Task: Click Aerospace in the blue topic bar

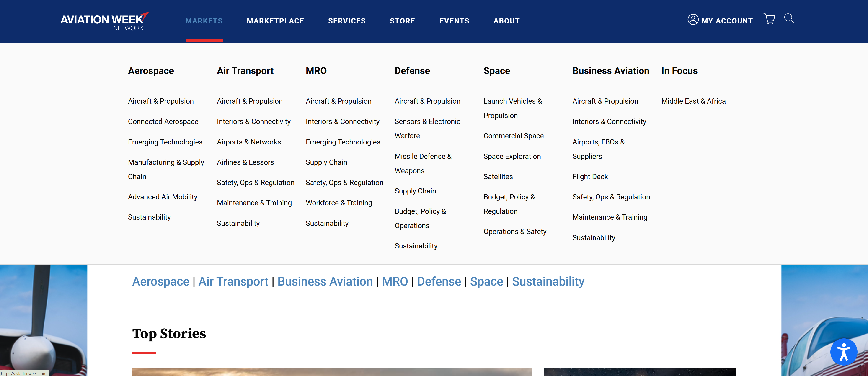Action: click(161, 282)
